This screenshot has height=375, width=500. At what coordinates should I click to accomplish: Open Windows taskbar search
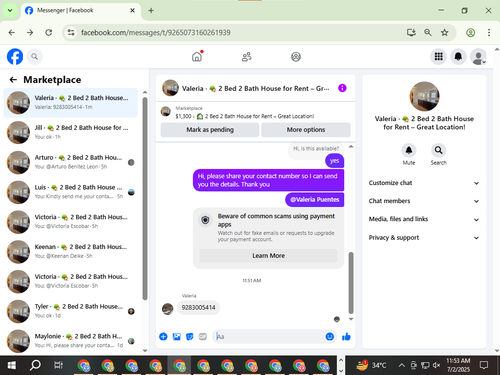pyautogui.click(x=35, y=366)
